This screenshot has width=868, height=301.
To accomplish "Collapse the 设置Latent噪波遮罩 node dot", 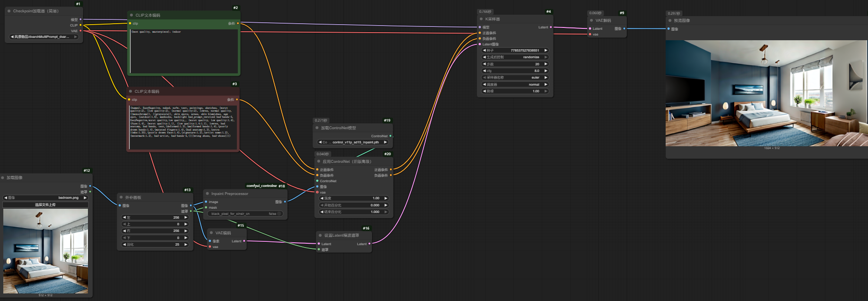I will pos(320,235).
